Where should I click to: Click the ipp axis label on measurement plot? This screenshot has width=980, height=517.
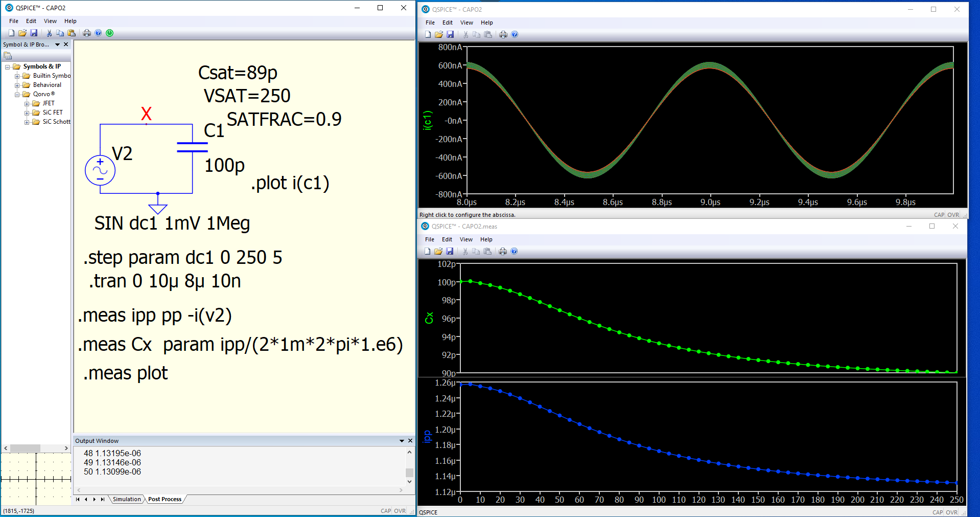coord(428,436)
